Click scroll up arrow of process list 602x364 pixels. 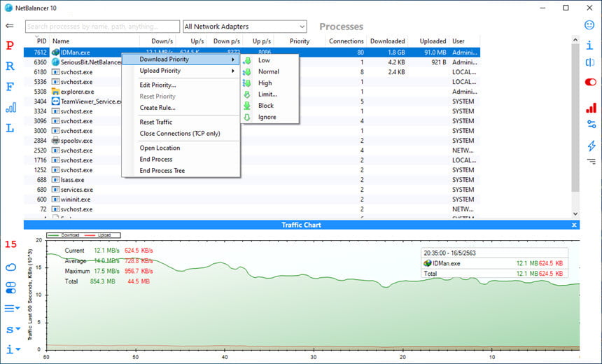coord(575,39)
